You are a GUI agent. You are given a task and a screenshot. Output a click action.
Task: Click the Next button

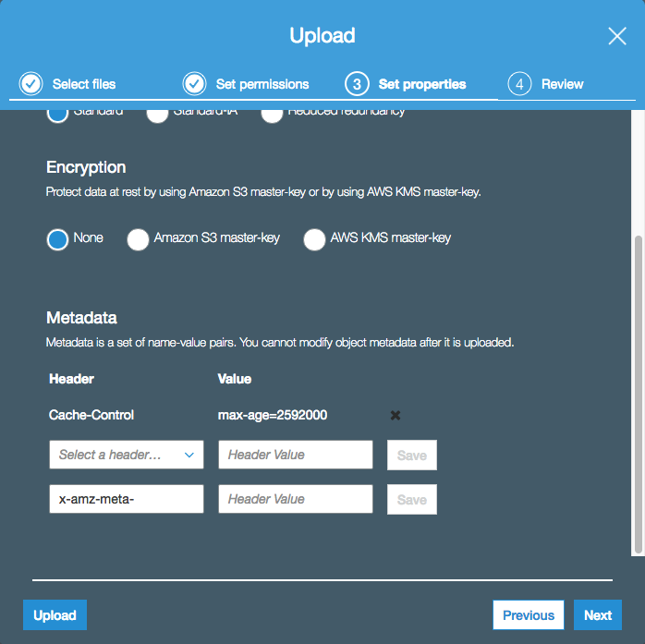click(597, 615)
